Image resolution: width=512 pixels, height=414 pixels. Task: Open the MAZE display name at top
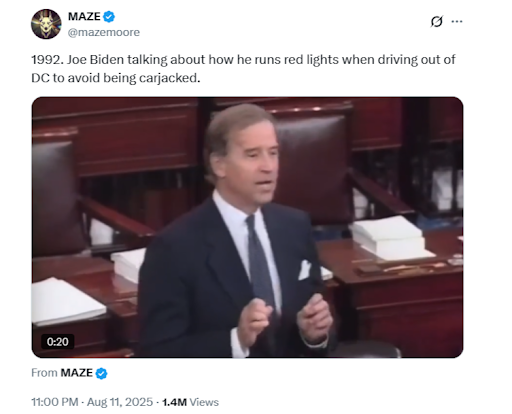84,17
